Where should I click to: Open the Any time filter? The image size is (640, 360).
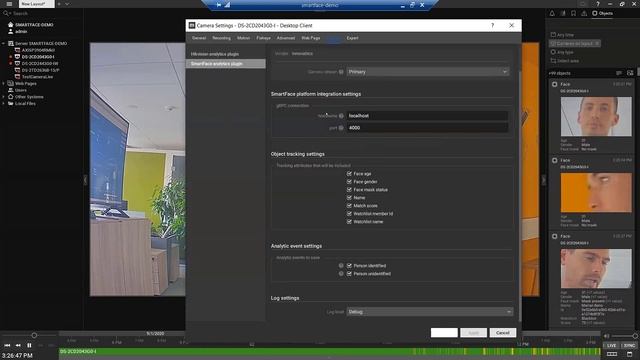tap(562, 35)
